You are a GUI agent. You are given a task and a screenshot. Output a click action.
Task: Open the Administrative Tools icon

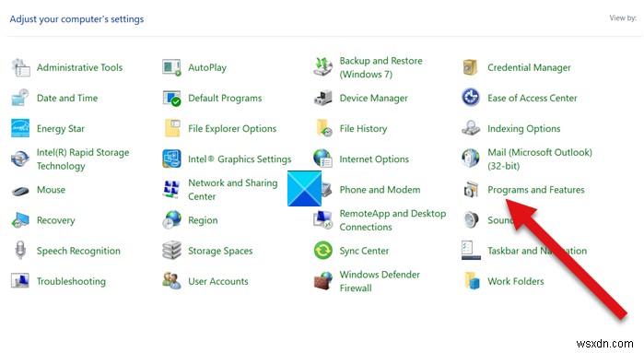pos(20,67)
